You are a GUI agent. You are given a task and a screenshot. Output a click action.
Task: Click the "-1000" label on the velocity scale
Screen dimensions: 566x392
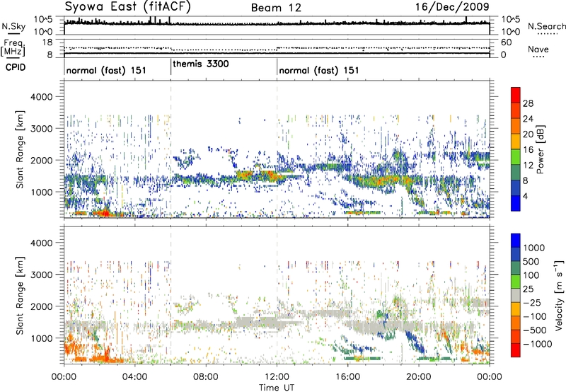[537, 344]
